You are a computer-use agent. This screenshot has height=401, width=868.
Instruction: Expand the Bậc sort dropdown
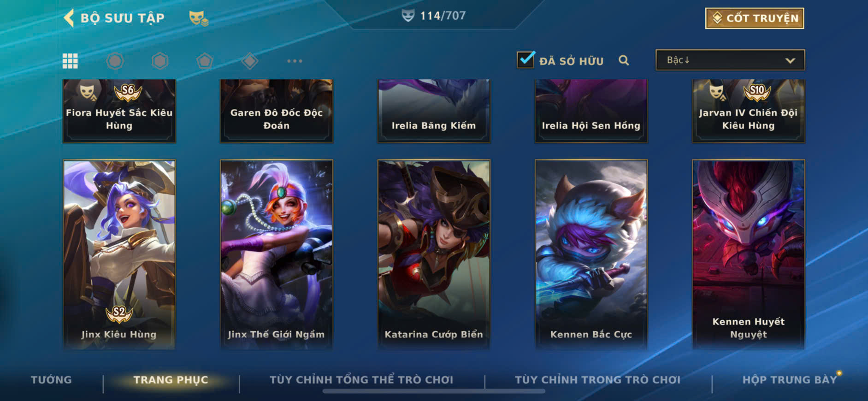(730, 60)
